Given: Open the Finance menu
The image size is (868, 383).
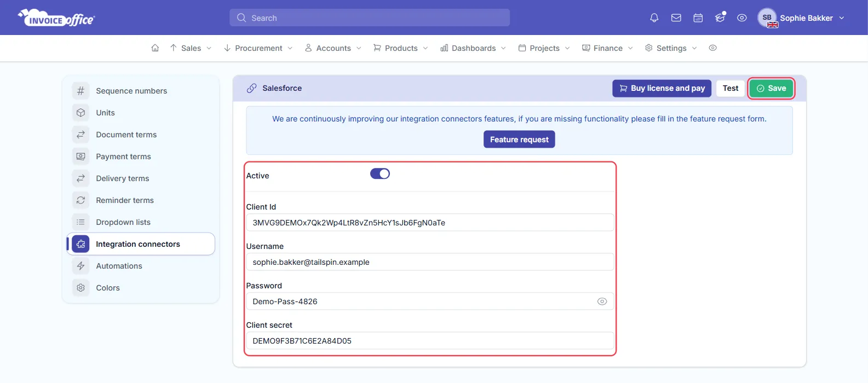Looking at the screenshot, I should [x=607, y=48].
